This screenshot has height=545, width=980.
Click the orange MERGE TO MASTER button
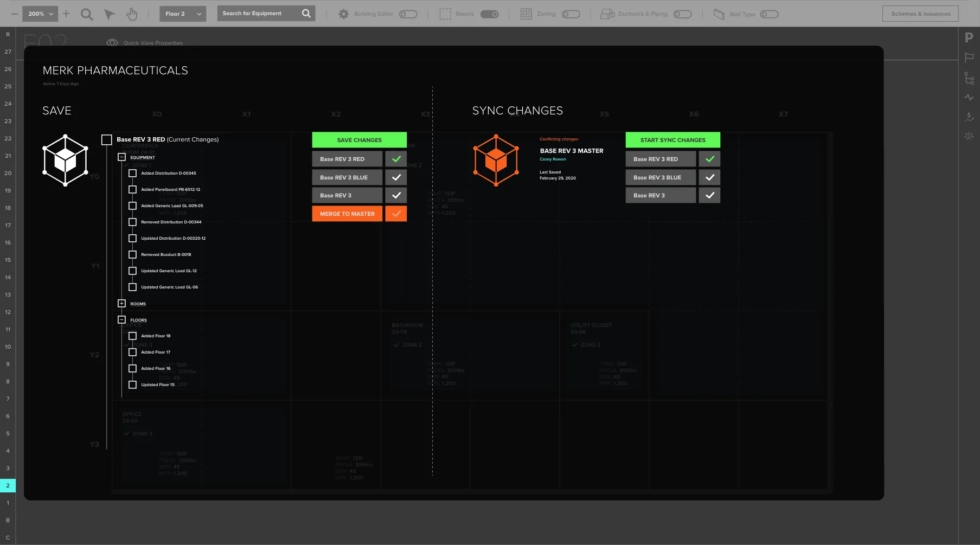(347, 214)
